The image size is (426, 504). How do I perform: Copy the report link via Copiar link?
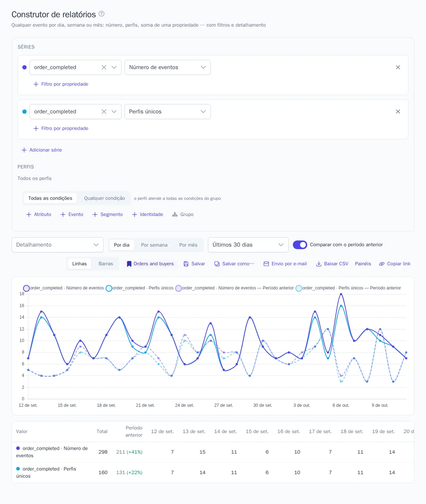395,264
